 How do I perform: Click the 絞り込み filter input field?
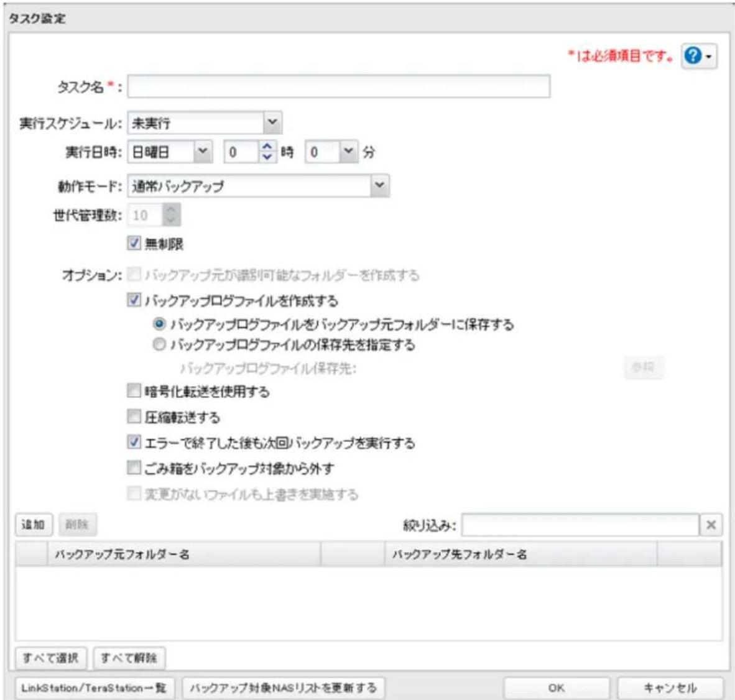tap(580, 525)
